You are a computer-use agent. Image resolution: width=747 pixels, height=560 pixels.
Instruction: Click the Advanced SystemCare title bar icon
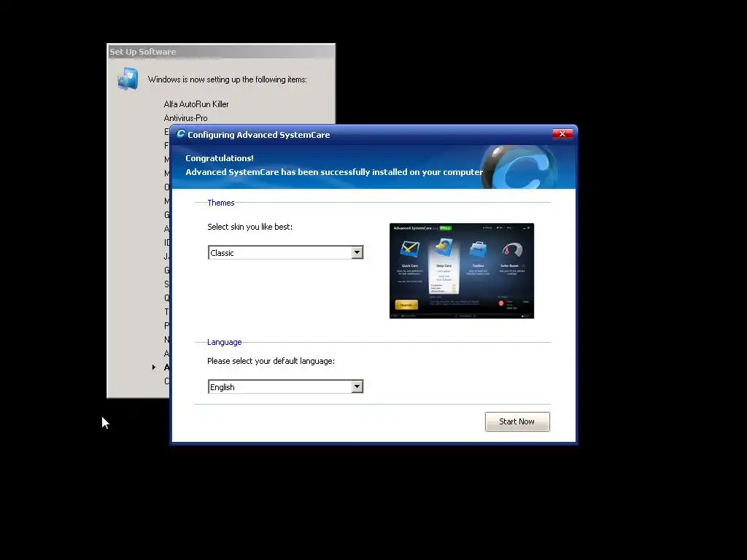pos(181,134)
